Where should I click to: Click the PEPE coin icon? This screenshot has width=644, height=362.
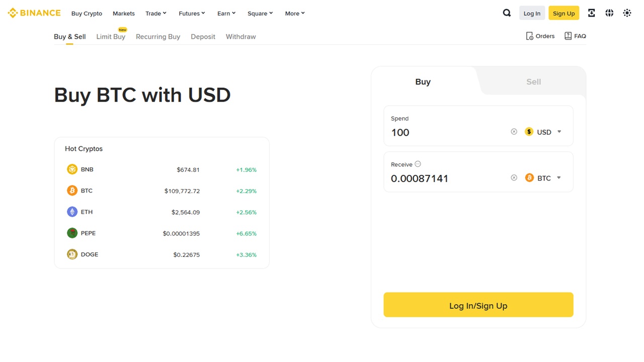(x=72, y=233)
